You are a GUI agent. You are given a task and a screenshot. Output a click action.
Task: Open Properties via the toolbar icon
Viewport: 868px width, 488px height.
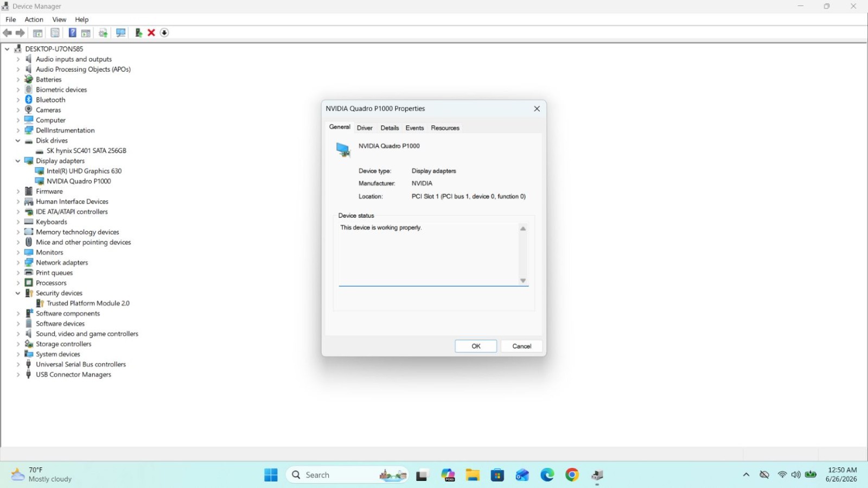55,33
